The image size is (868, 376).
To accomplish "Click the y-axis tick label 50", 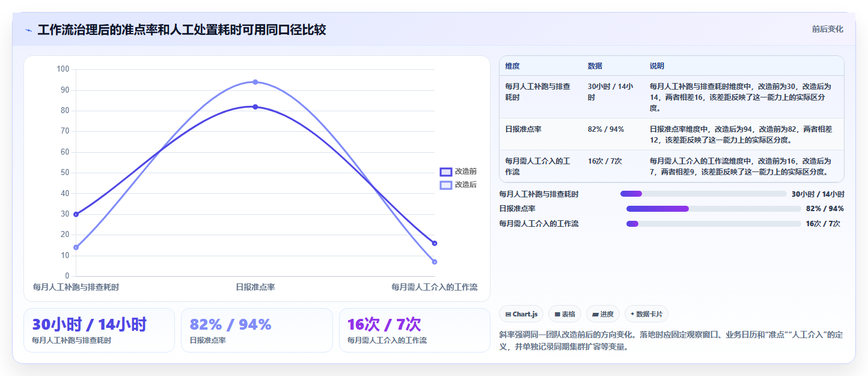I will (x=65, y=173).
